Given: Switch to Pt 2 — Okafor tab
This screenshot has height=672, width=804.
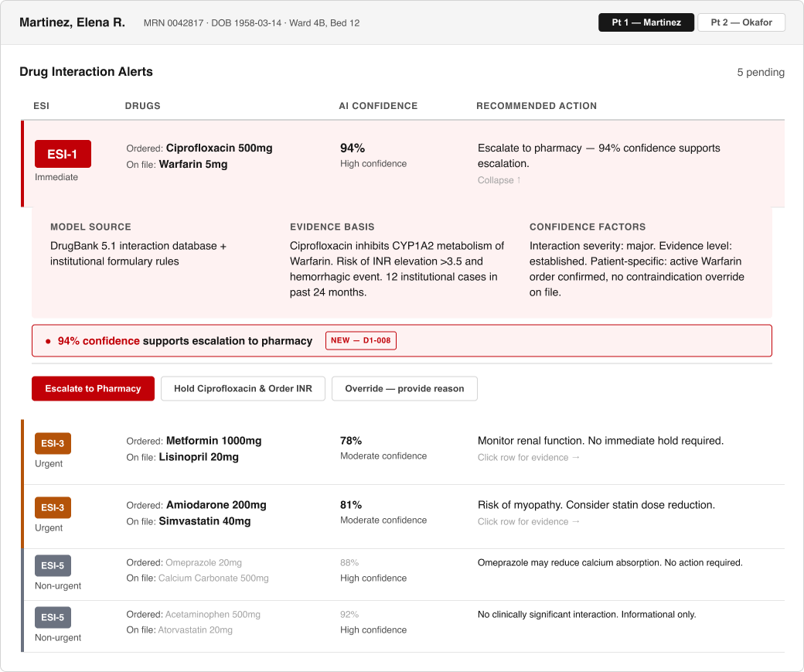Looking at the screenshot, I should pos(741,22).
